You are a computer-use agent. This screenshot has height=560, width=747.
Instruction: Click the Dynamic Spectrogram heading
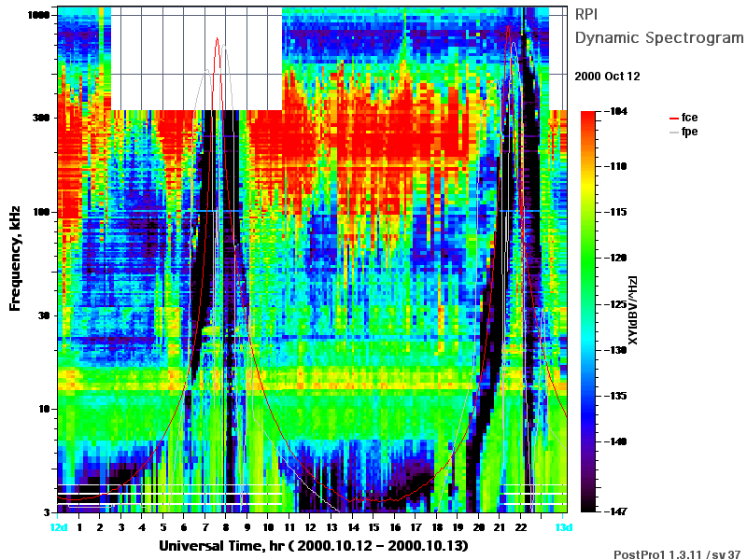[659, 37]
